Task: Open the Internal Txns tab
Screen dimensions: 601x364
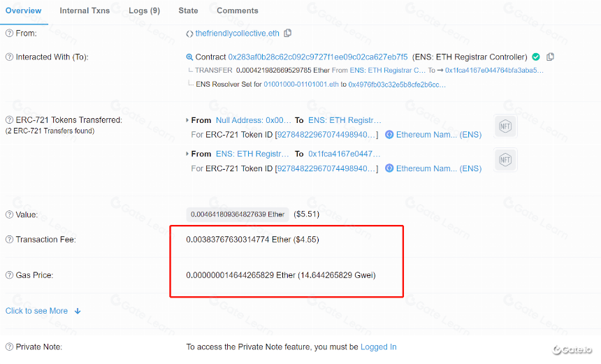Action: coord(85,10)
